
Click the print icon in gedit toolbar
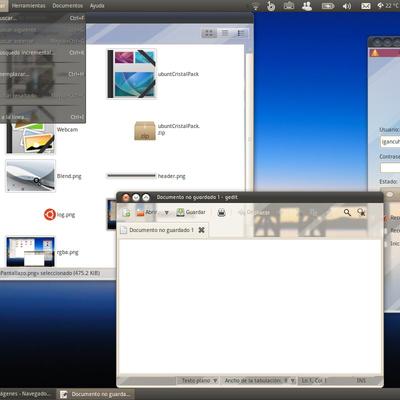pos(221,213)
